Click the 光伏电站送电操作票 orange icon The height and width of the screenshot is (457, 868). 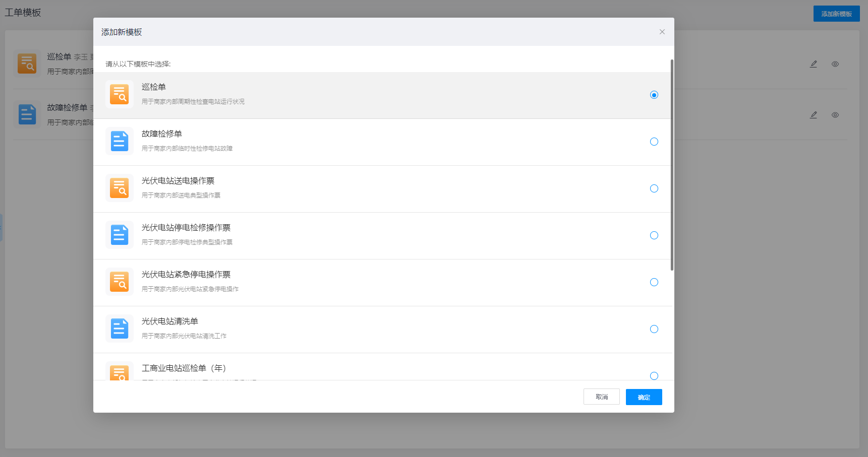tap(120, 188)
